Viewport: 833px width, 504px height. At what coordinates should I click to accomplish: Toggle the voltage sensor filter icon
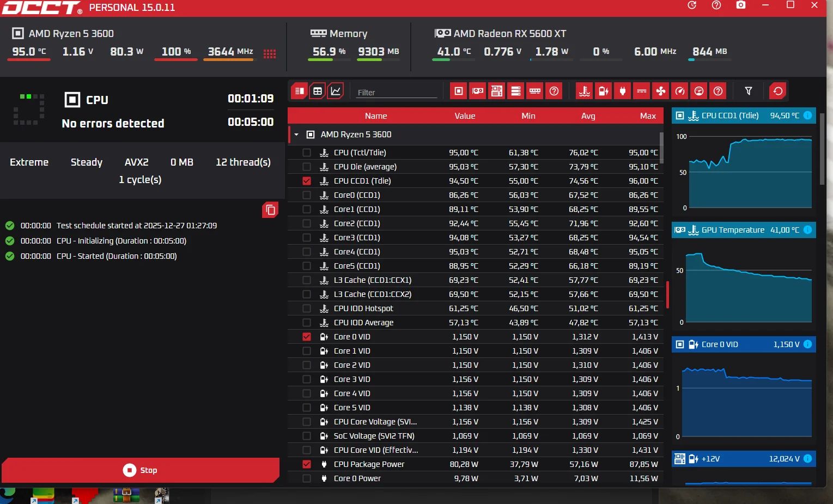pos(604,91)
